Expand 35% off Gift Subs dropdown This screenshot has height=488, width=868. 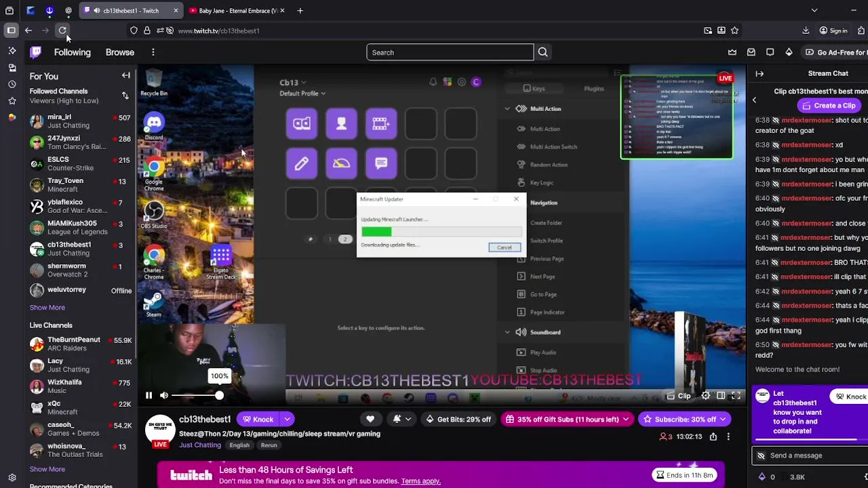[625, 419]
